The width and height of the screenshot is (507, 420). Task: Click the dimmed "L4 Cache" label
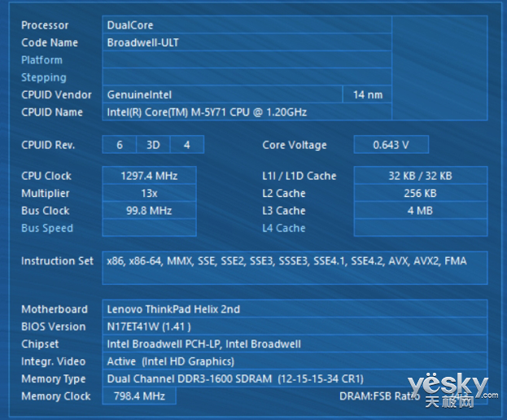[284, 228]
